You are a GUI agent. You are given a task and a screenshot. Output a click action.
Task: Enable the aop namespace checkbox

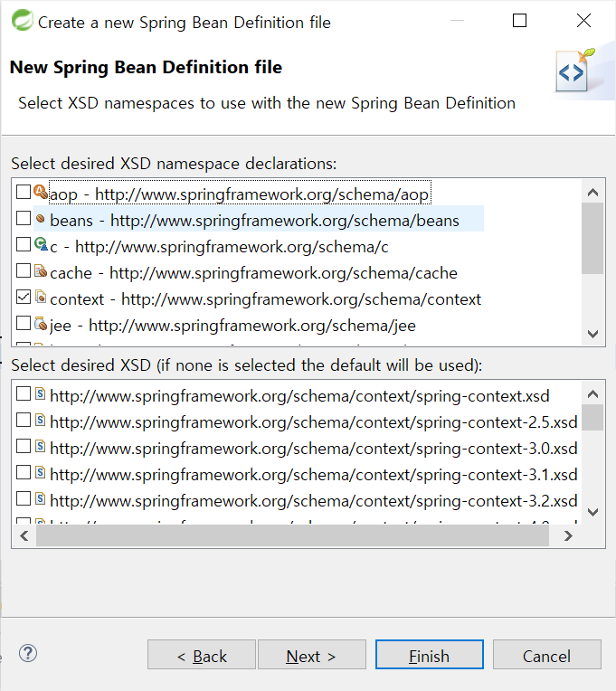tap(24, 192)
